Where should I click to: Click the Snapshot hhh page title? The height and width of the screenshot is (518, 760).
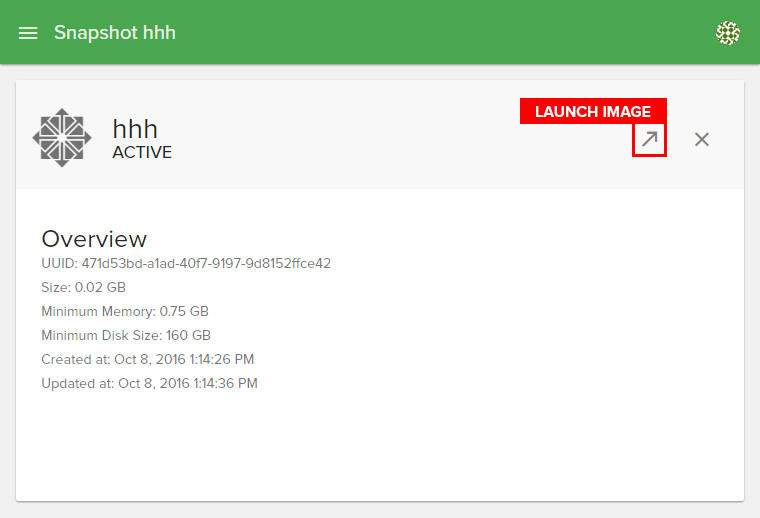tap(114, 33)
